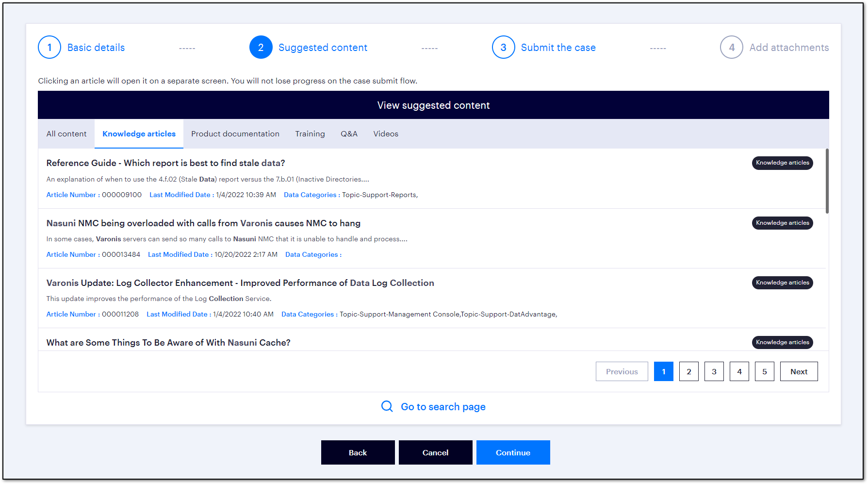
Task: Click the Knowledge articles badge on stale data article
Action: 782,163
